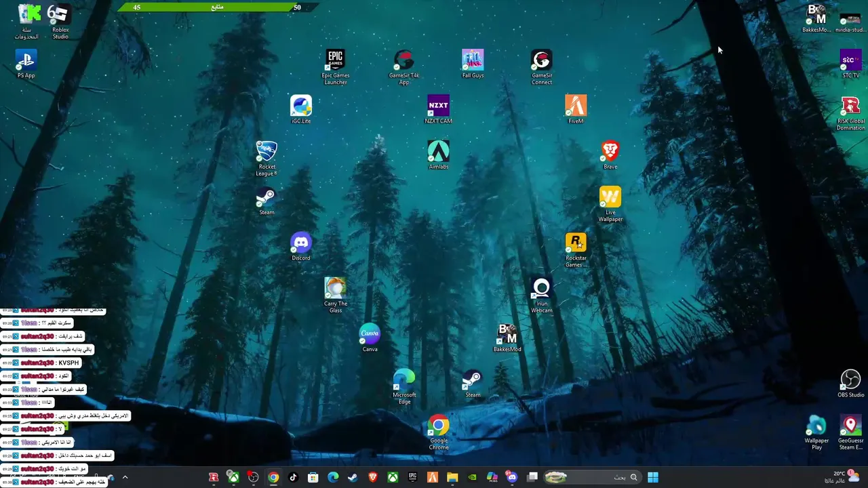The image size is (868, 488).
Task: Open Microsoft Store from the taskbar
Action: (x=313, y=477)
